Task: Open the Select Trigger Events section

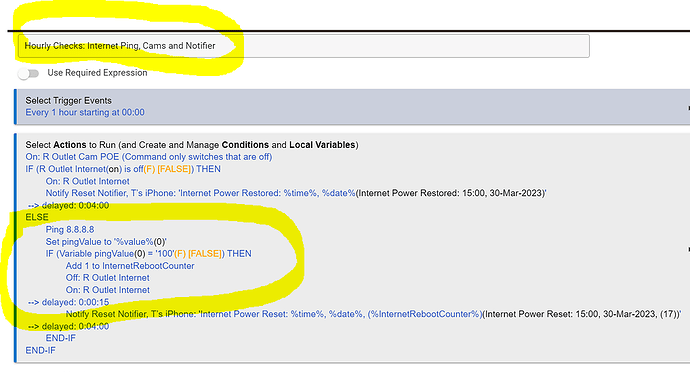Action: (x=352, y=107)
